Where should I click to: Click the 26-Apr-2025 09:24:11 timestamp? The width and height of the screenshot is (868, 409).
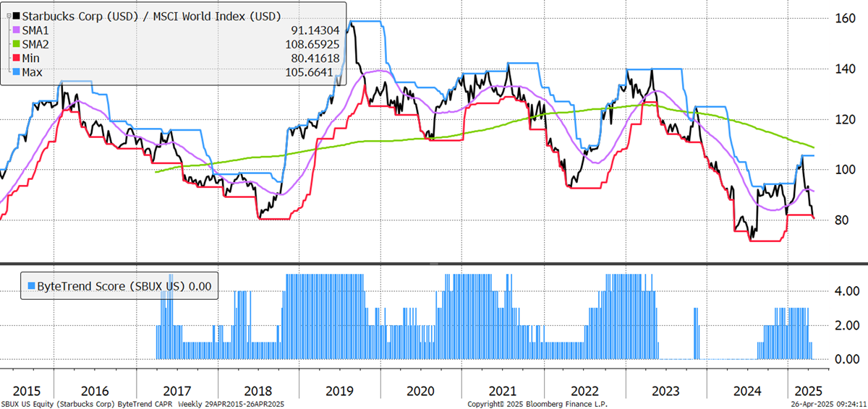pos(828,404)
